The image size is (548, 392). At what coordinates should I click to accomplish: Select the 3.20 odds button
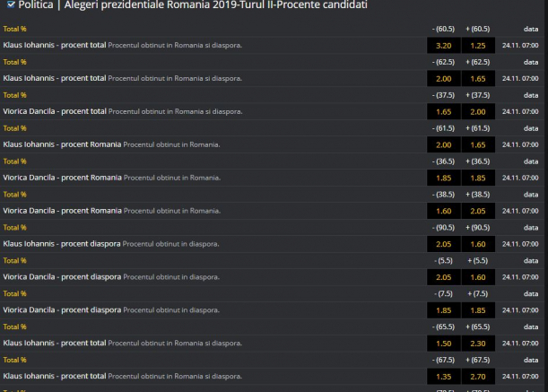click(443, 46)
